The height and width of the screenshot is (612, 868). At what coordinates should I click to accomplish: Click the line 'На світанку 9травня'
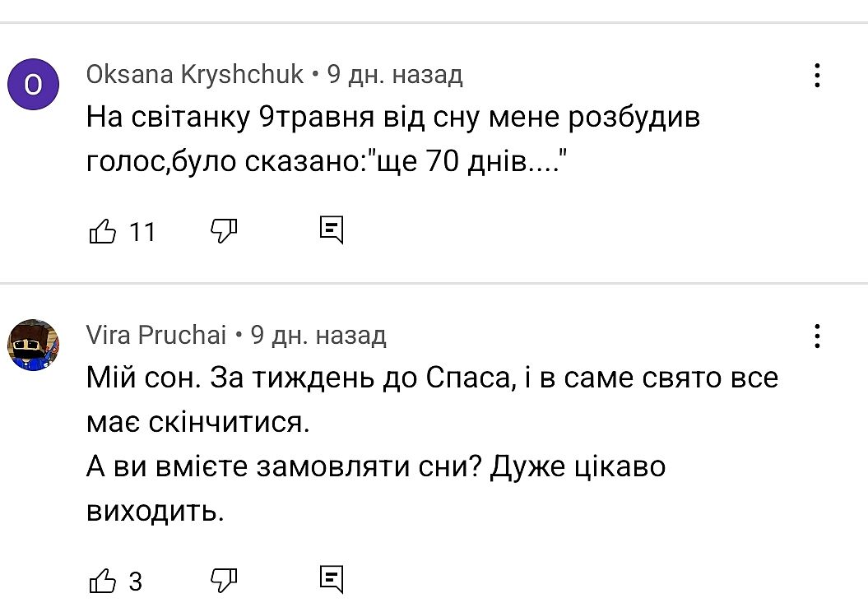(393, 118)
